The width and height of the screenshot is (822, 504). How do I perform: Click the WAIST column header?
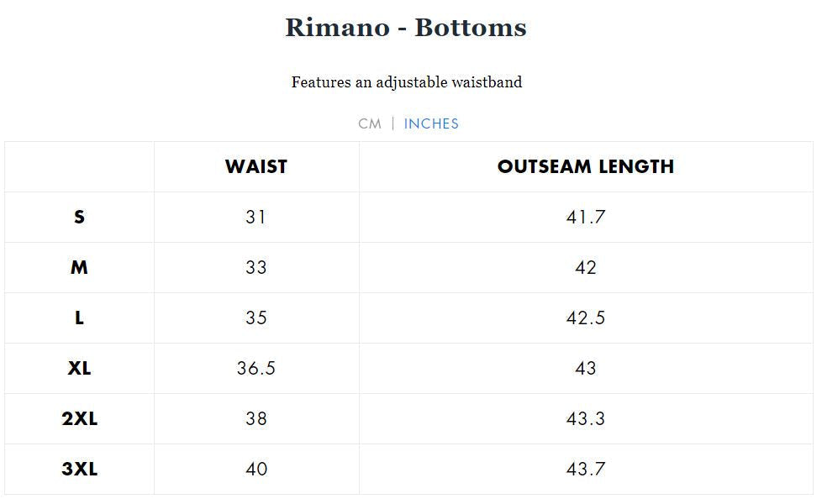click(256, 167)
